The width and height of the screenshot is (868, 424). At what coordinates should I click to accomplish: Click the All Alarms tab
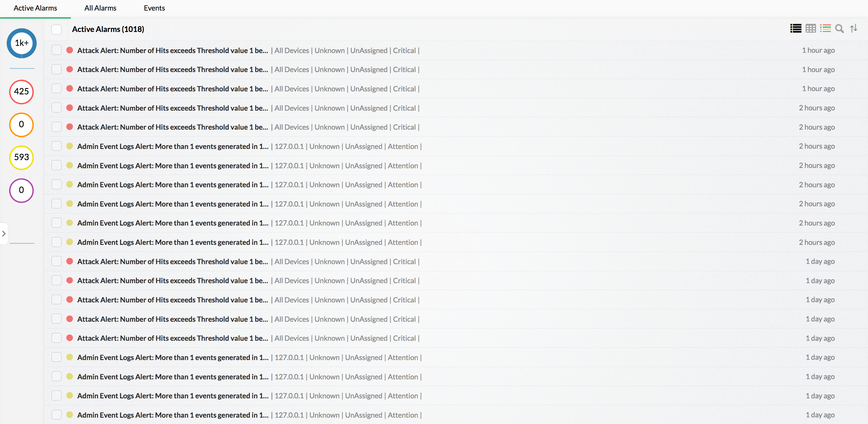tap(100, 8)
